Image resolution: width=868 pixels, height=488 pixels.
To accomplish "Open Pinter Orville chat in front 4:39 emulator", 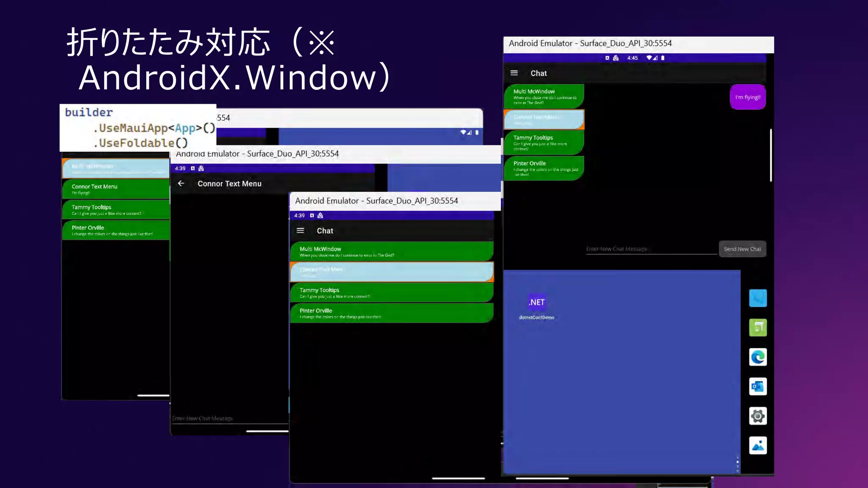I will [x=392, y=313].
